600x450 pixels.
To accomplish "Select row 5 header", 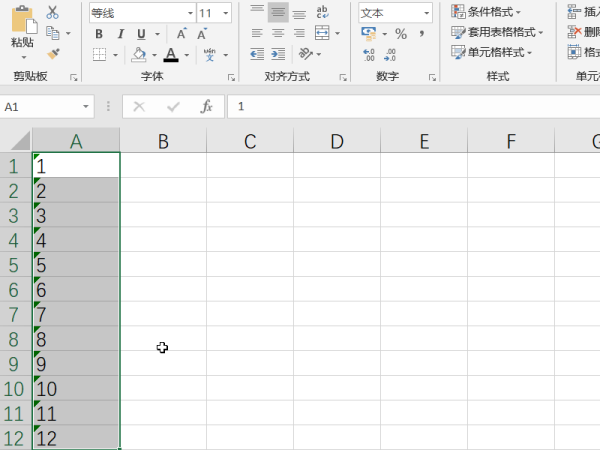I will tap(16, 264).
